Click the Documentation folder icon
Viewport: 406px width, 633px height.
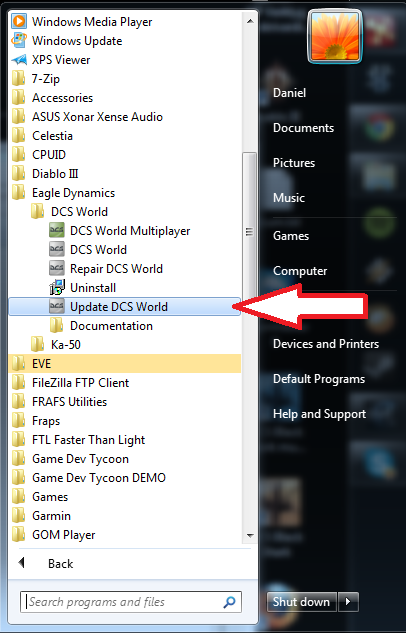57,325
